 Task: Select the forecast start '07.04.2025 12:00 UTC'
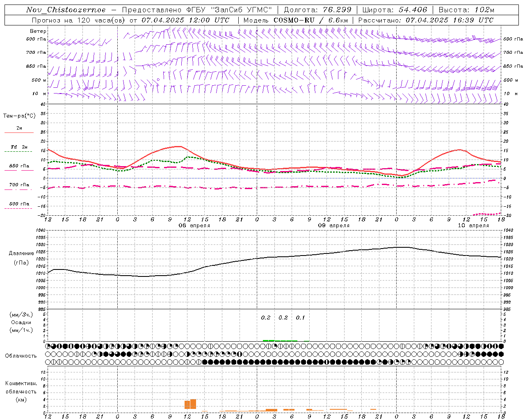185,20
